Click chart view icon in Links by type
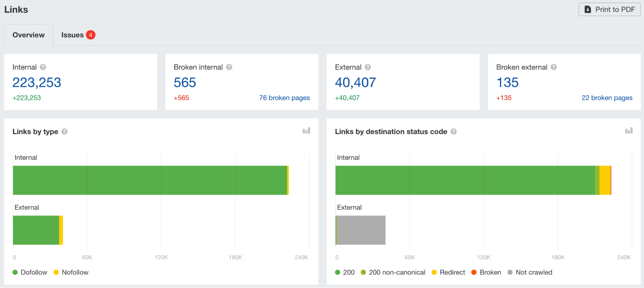Screen dimensions: 644x288 [x=306, y=131]
